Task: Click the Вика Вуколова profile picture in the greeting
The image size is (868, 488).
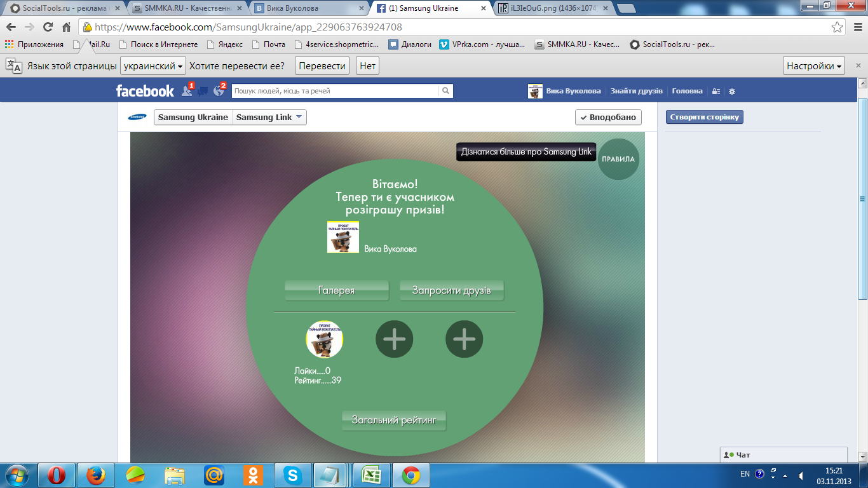Action: click(343, 237)
